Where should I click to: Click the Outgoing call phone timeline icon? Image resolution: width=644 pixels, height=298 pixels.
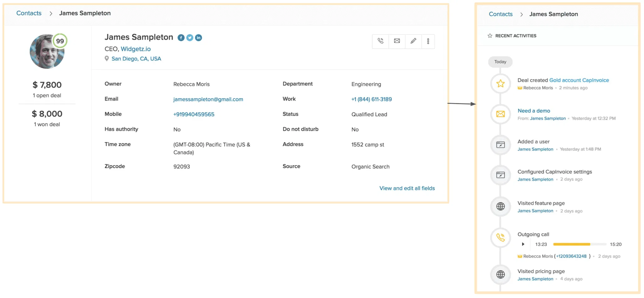(500, 237)
